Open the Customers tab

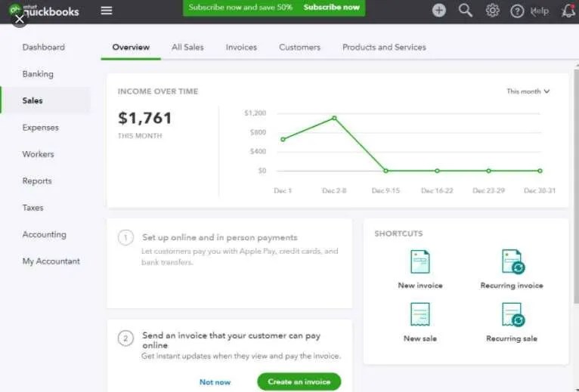click(x=299, y=48)
